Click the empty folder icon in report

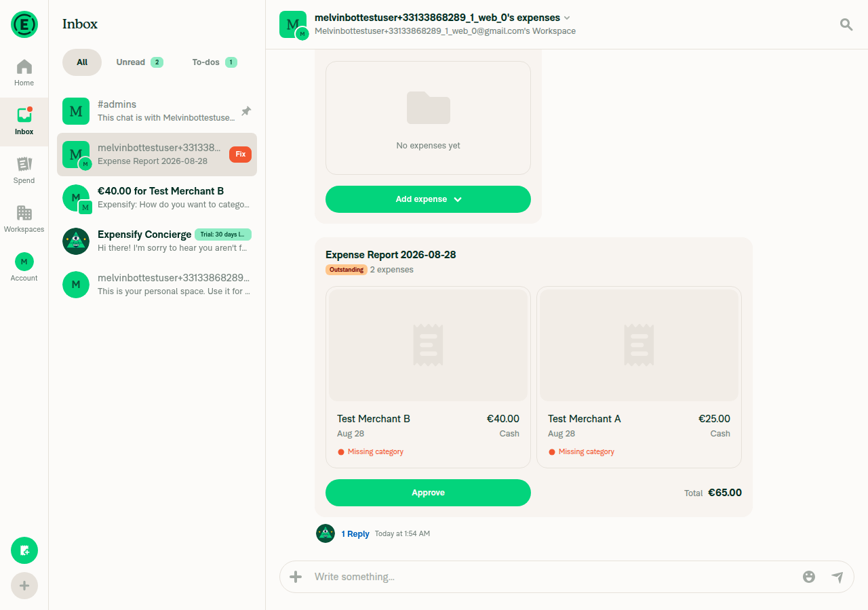[429, 108]
